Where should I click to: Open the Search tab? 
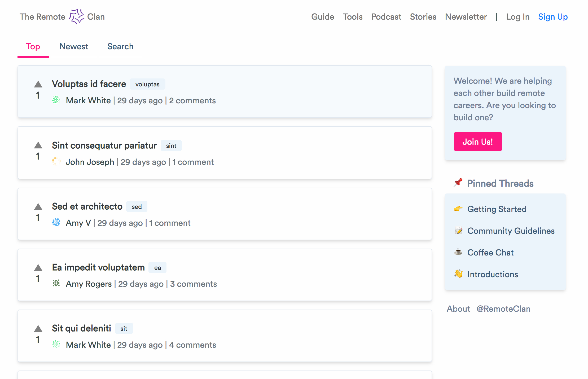(x=120, y=46)
